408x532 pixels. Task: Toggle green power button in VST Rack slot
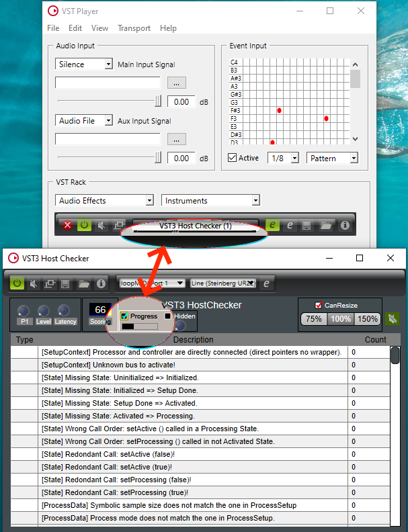coord(84,225)
